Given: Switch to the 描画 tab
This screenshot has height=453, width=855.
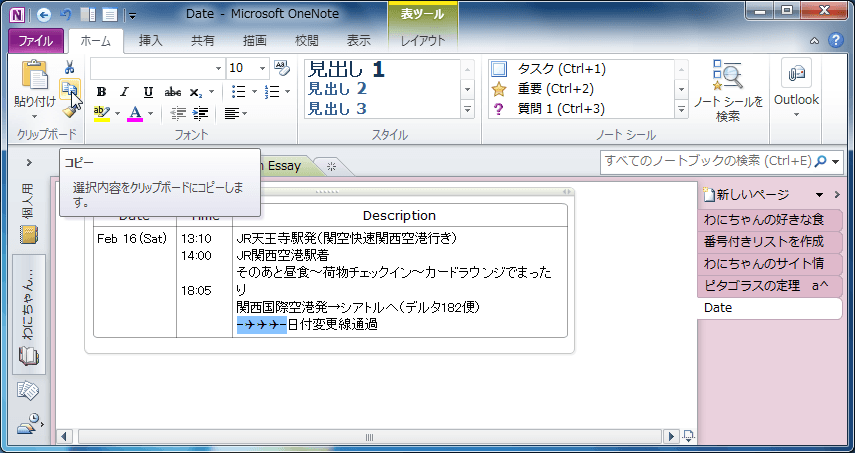Looking at the screenshot, I should pyautogui.click(x=255, y=41).
